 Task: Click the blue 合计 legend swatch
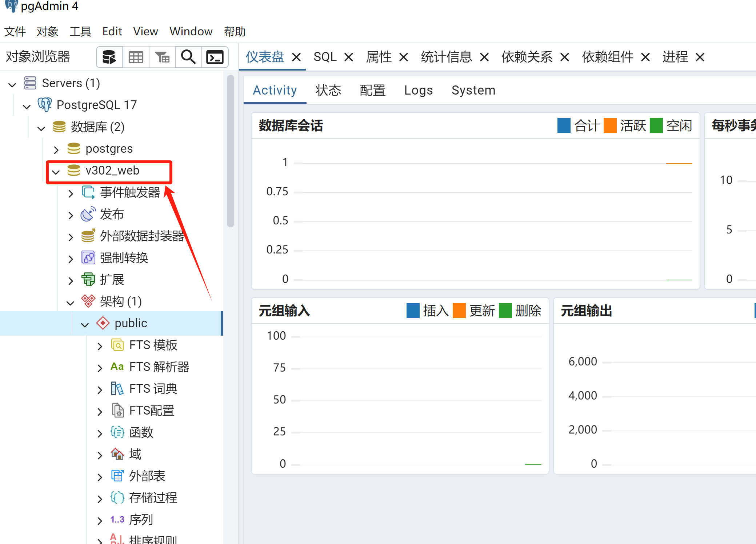pos(564,125)
